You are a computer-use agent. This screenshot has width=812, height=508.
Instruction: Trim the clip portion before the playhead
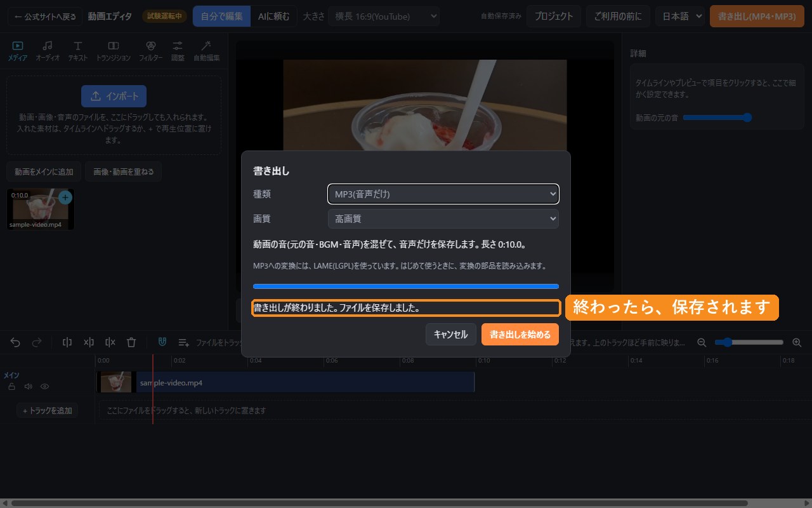89,342
